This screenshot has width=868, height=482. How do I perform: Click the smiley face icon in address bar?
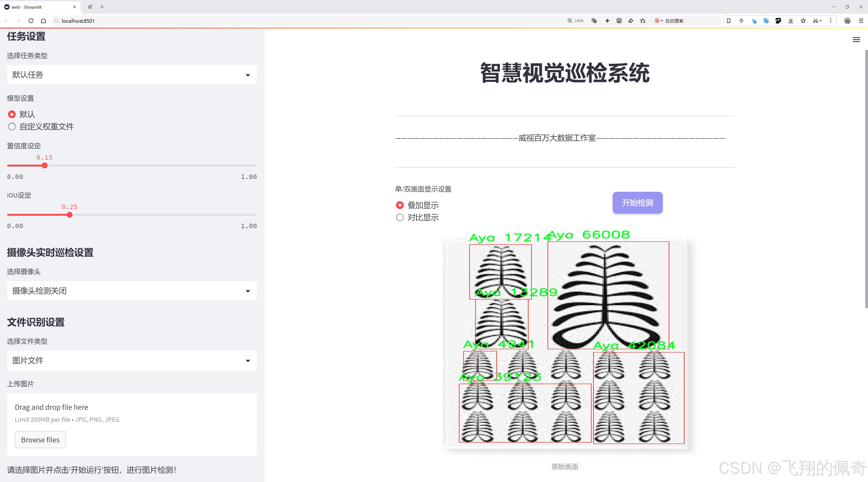tap(619, 20)
